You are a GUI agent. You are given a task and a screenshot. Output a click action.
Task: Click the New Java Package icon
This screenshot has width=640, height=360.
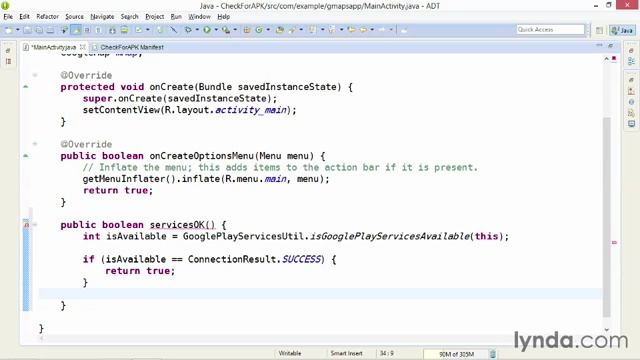point(247,30)
